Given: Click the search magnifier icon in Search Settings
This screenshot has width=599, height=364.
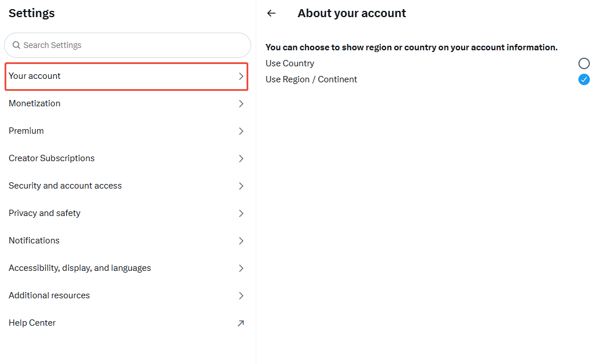Looking at the screenshot, I should (17, 45).
